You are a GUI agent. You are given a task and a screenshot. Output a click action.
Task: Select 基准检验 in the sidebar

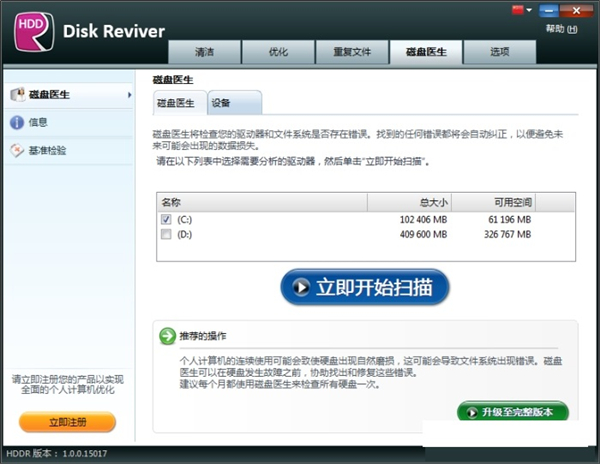click(x=69, y=150)
